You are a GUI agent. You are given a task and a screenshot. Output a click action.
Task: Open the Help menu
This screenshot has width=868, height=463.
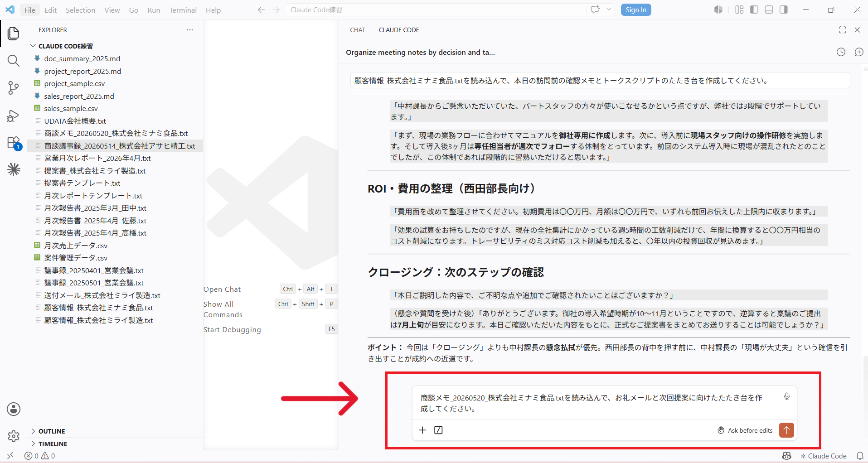(x=213, y=10)
